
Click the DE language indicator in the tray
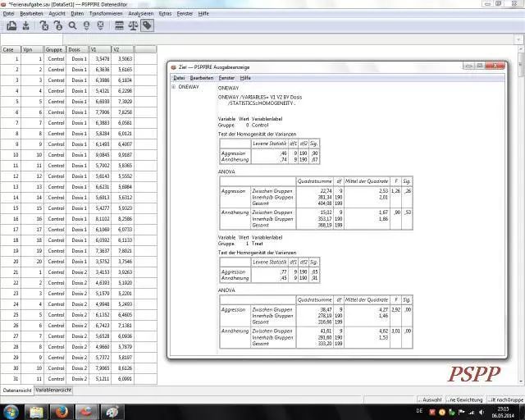point(419,411)
